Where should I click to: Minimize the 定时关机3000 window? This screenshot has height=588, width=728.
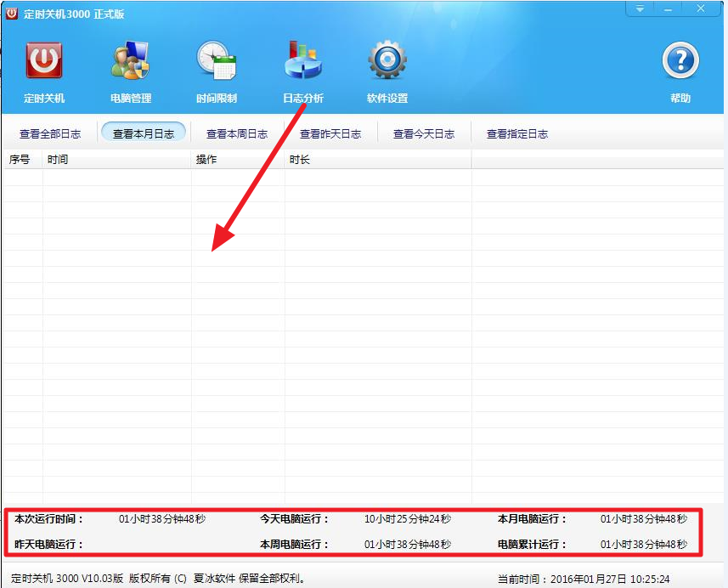[668, 8]
